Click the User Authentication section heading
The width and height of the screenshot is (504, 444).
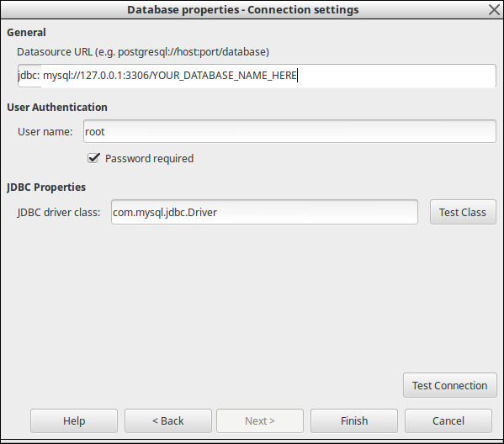[57, 108]
